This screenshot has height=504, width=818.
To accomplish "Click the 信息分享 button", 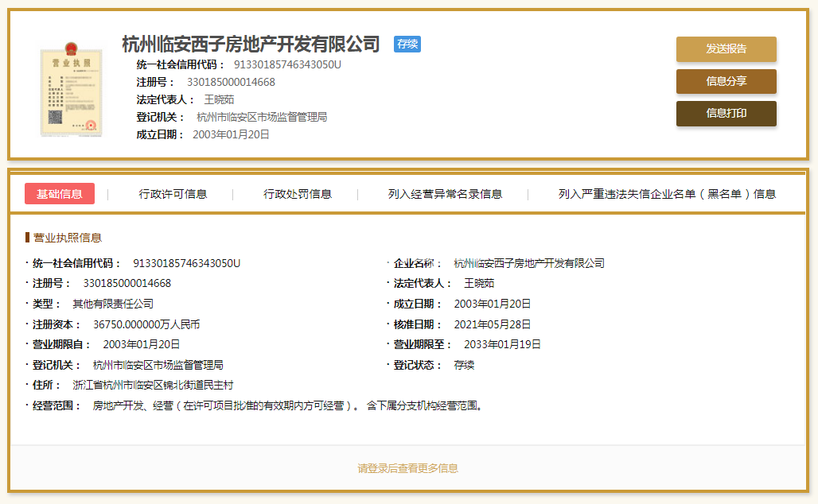I will (726, 81).
